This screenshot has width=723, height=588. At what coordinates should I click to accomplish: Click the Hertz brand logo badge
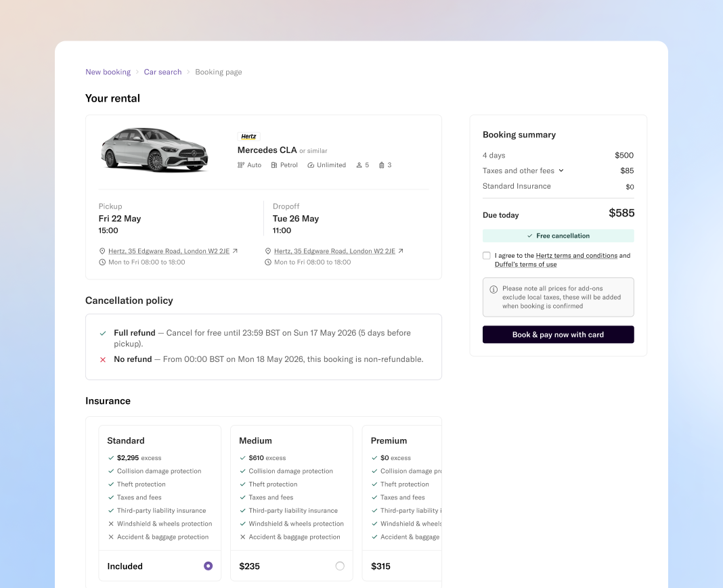pos(248,137)
